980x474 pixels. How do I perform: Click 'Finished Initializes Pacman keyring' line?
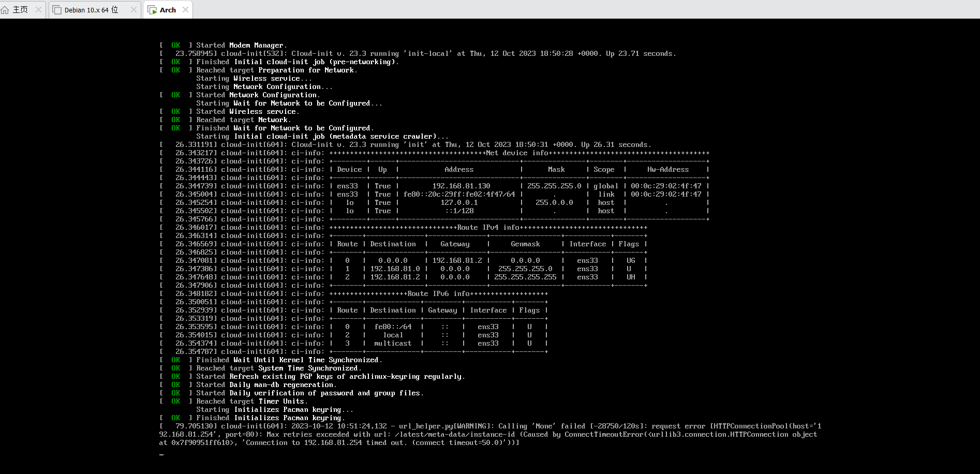[x=252, y=418]
